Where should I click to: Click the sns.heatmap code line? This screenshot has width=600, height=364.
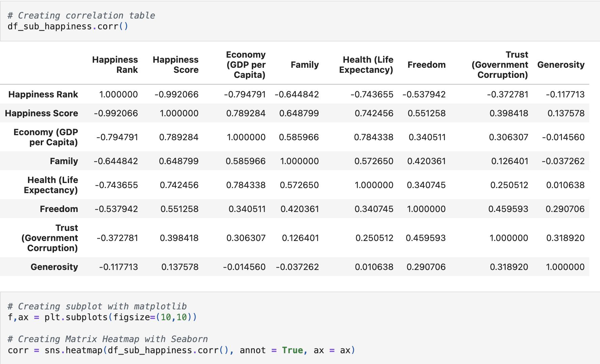pos(181,350)
